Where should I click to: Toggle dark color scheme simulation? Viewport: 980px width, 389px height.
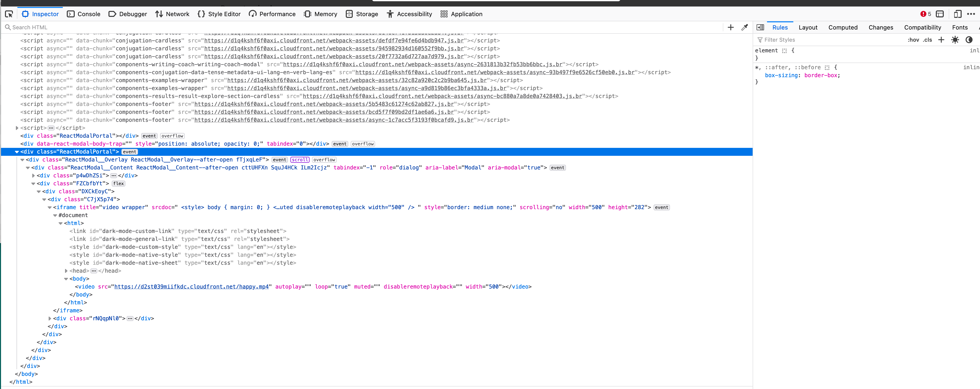[969, 39]
